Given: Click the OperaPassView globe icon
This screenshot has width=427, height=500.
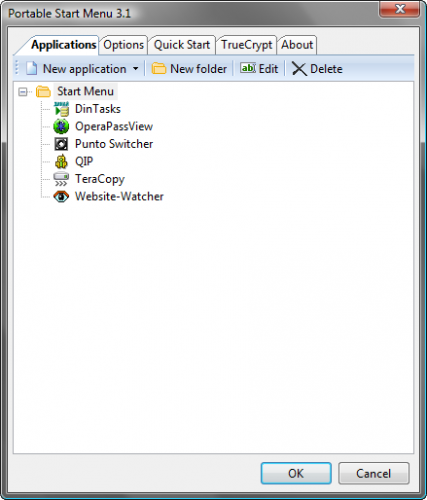Looking at the screenshot, I should click(x=61, y=127).
